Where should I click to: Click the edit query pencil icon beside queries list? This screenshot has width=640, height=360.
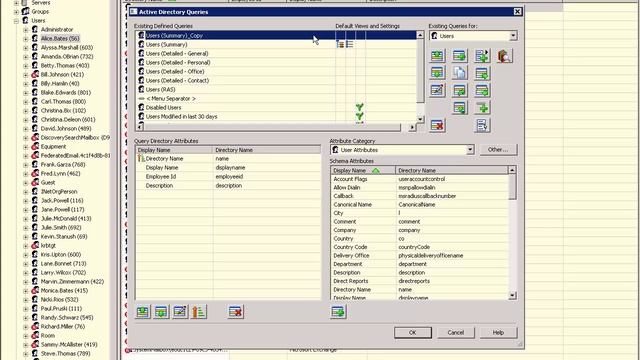pyautogui.click(x=437, y=90)
